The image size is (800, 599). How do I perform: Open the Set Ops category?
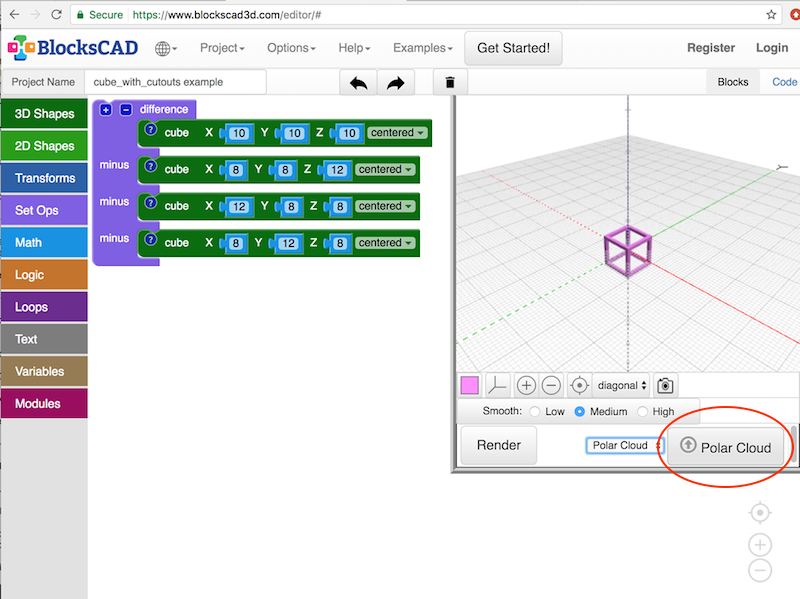[x=44, y=210]
